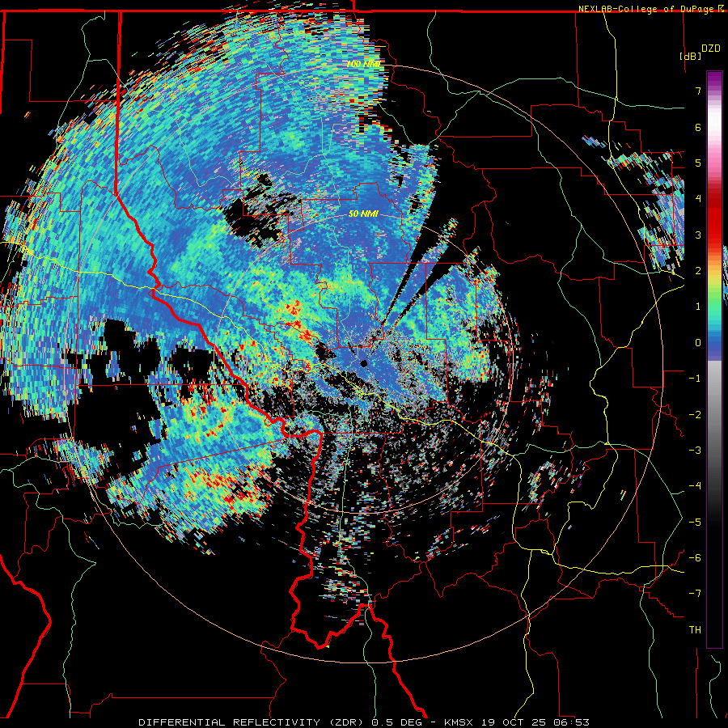Click the 5 value on the color scale
The height and width of the screenshot is (728, 728).
tap(698, 163)
